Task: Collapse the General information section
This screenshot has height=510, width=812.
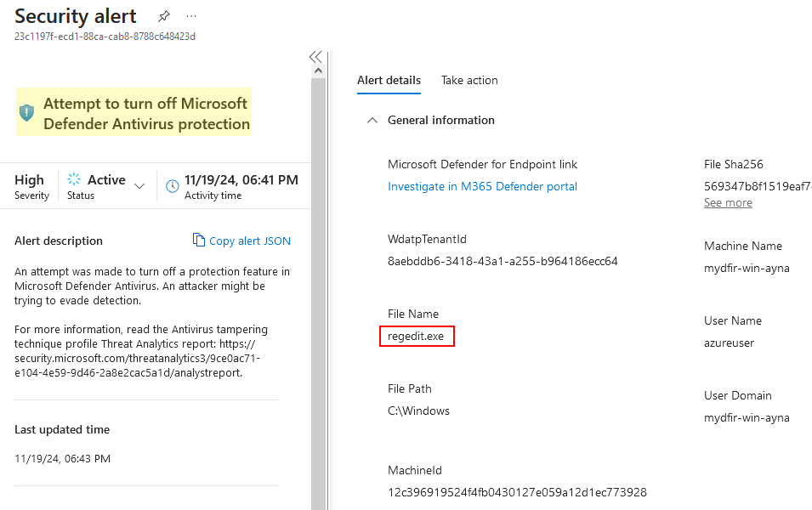Action: pos(372,120)
